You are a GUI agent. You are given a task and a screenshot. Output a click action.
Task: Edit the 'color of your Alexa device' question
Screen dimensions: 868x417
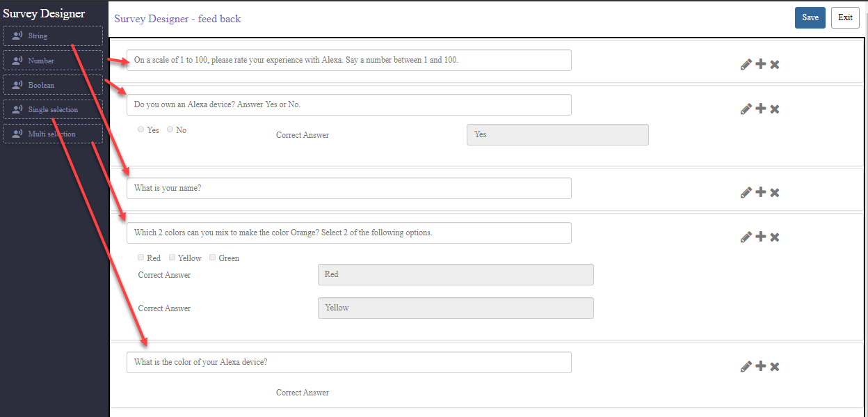746,367
